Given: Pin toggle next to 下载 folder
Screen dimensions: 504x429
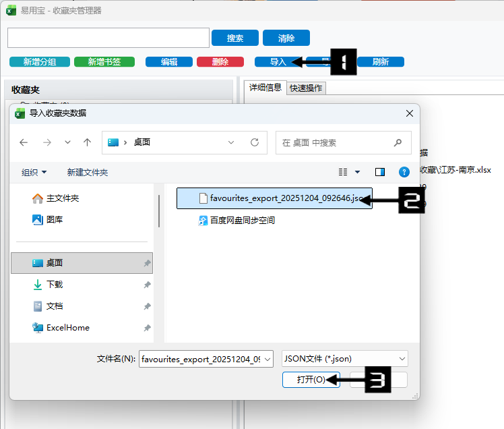Looking at the screenshot, I should pos(147,285).
